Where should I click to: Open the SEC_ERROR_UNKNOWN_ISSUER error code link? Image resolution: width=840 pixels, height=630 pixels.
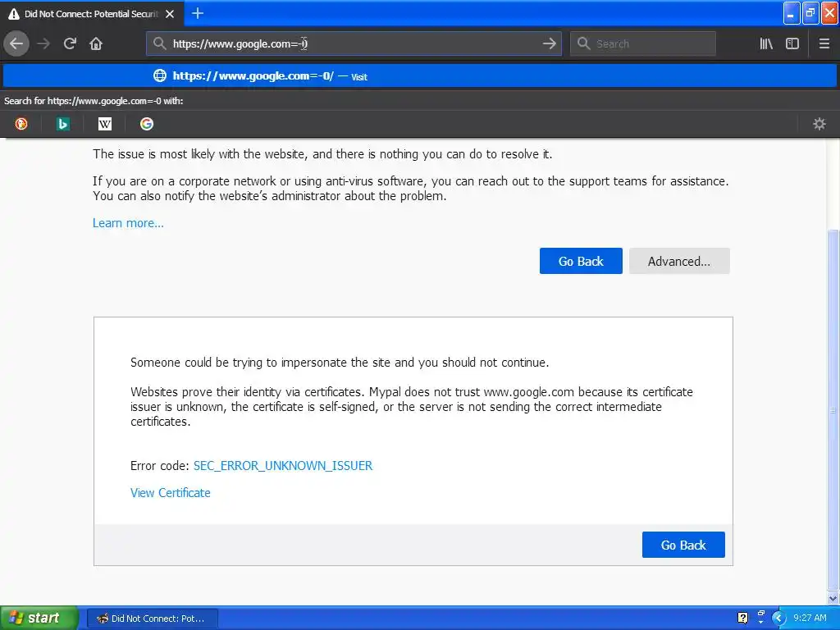(x=283, y=466)
